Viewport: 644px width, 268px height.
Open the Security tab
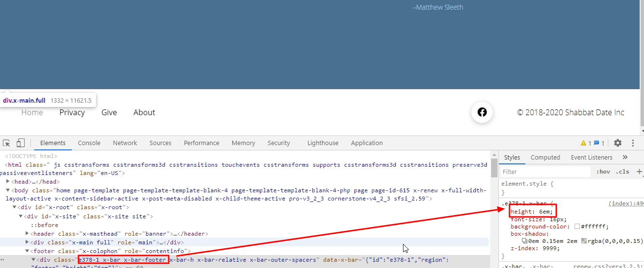279,143
